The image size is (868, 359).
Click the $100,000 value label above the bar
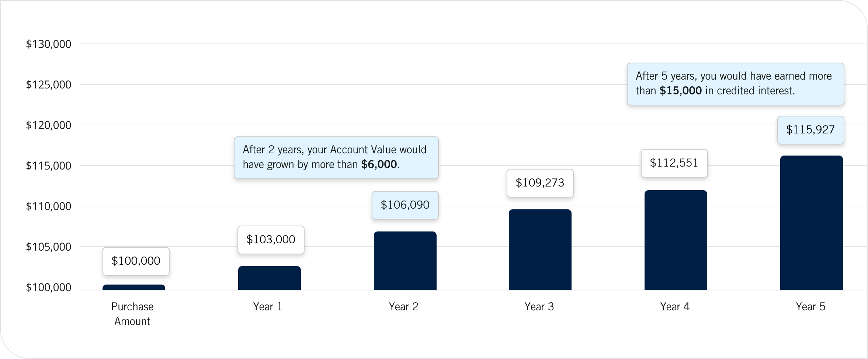tap(136, 261)
